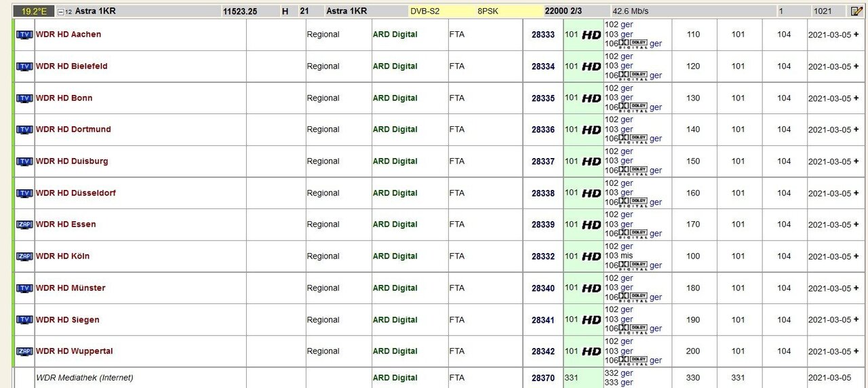The image size is (868, 388).
Task: Click the TV icon beside WDR HD Siegen
Action: pyautogui.click(x=24, y=320)
